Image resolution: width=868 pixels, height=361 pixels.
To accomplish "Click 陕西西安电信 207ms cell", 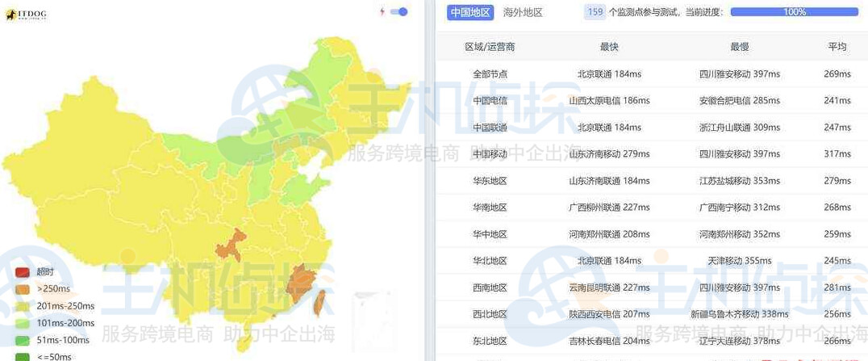I will click(x=609, y=314).
